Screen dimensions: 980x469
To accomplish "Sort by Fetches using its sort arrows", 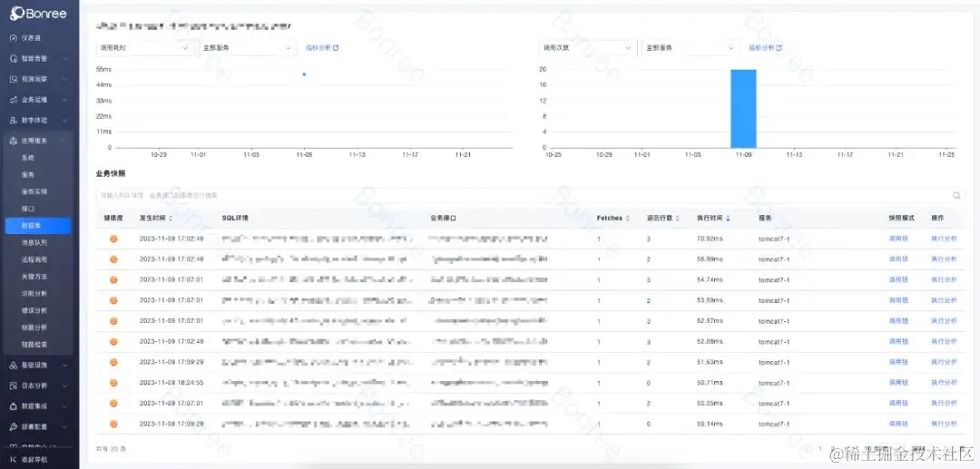I will pyautogui.click(x=628, y=219).
